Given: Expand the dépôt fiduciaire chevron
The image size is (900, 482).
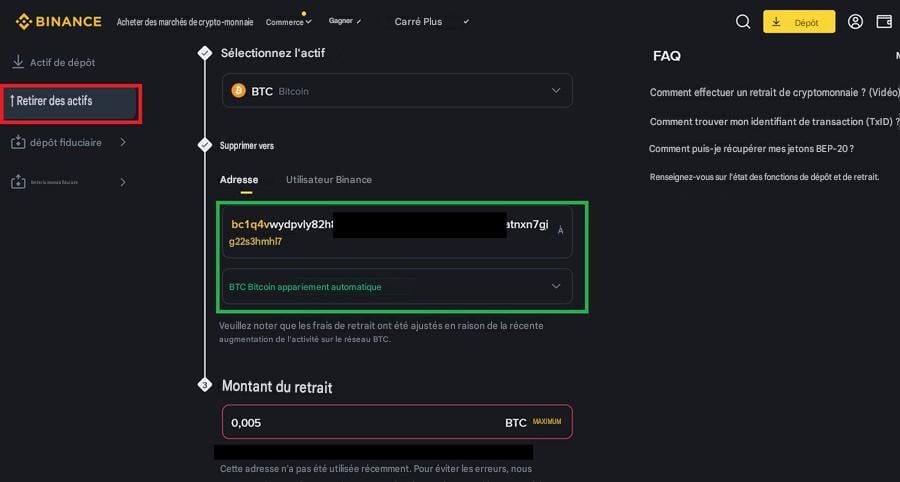Looking at the screenshot, I should (123, 142).
